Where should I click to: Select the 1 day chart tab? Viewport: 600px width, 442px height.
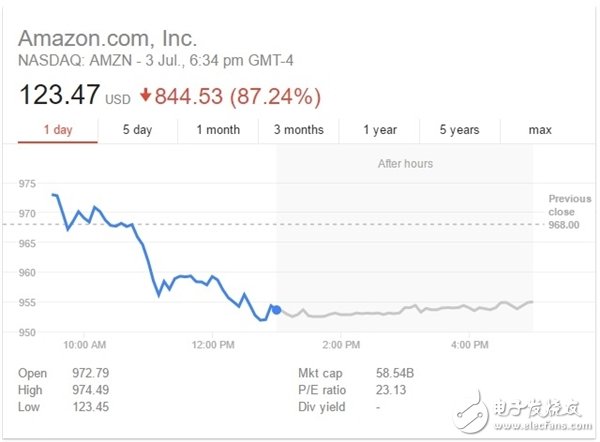pyautogui.click(x=60, y=130)
